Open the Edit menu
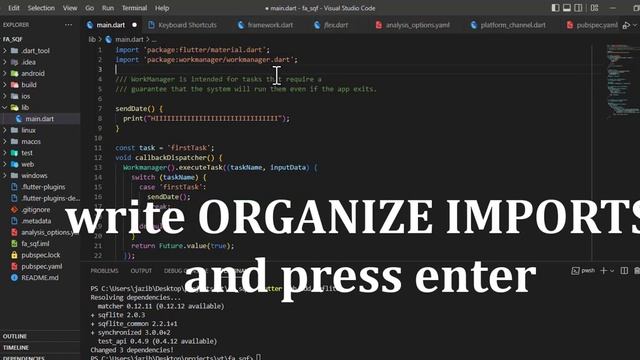 (x=13, y=8)
